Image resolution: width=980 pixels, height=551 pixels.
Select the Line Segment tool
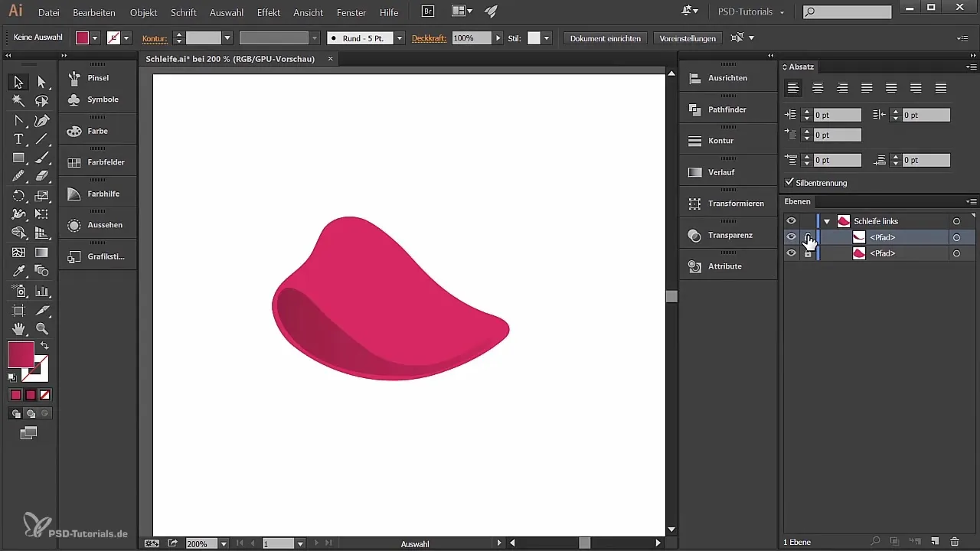tap(42, 139)
